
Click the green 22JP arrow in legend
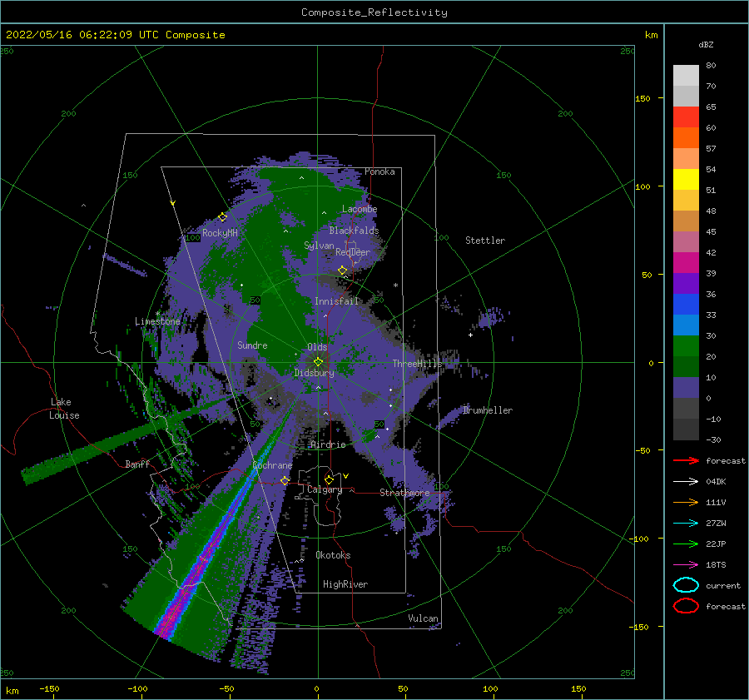pyautogui.click(x=686, y=544)
